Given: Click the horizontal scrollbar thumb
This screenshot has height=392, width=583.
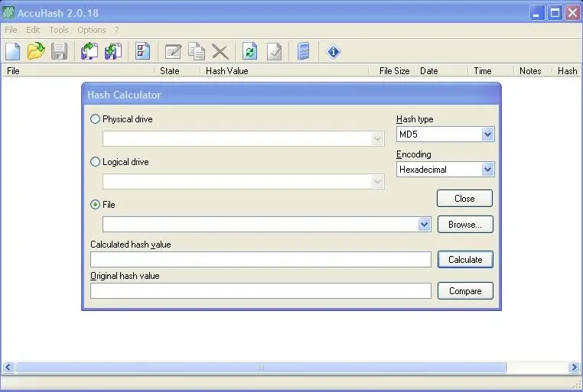Looking at the screenshot, I should click(261, 367).
